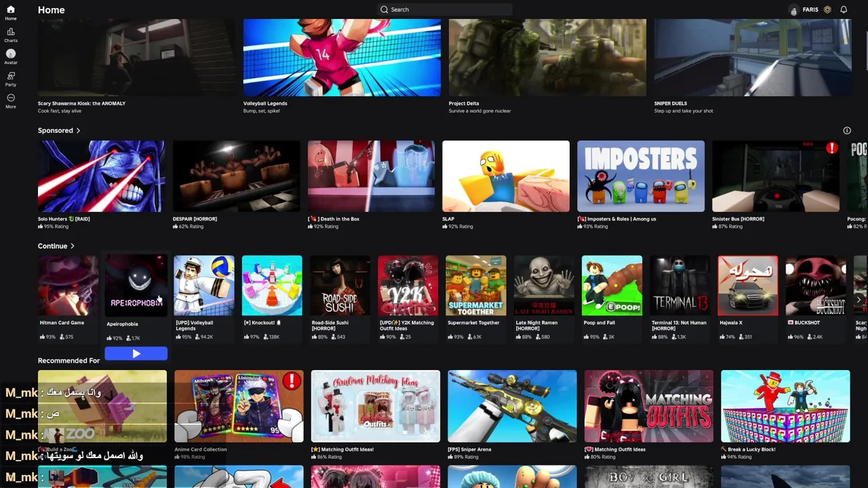The image size is (868, 488).
Task: Open Hajwala X game tile
Action: click(748, 285)
